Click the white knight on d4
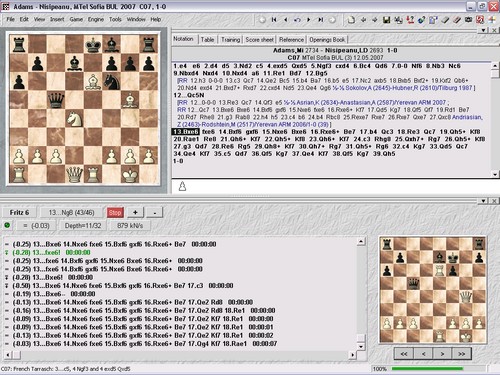The height and width of the screenshot is (375, 500). click(x=74, y=119)
